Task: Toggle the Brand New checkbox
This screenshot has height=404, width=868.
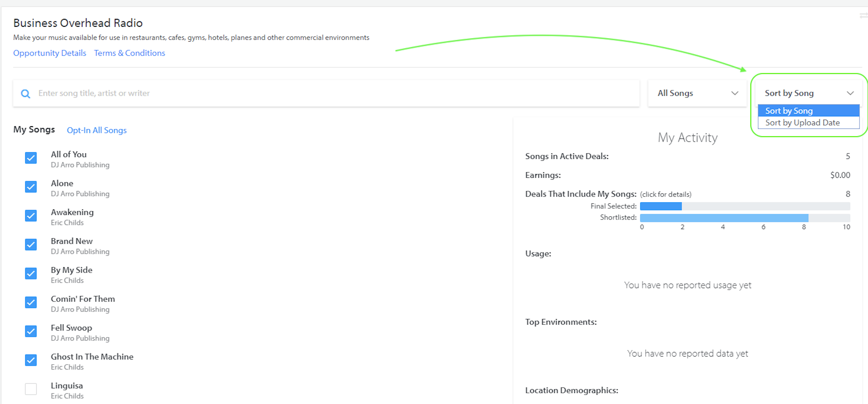Action: click(31, 245)
